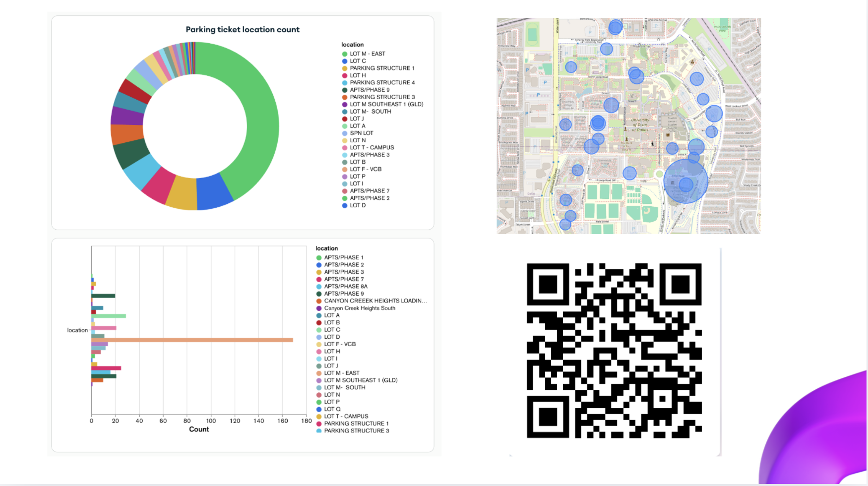Click the "Parking ticket location count" chart title

tap(243, 30)
